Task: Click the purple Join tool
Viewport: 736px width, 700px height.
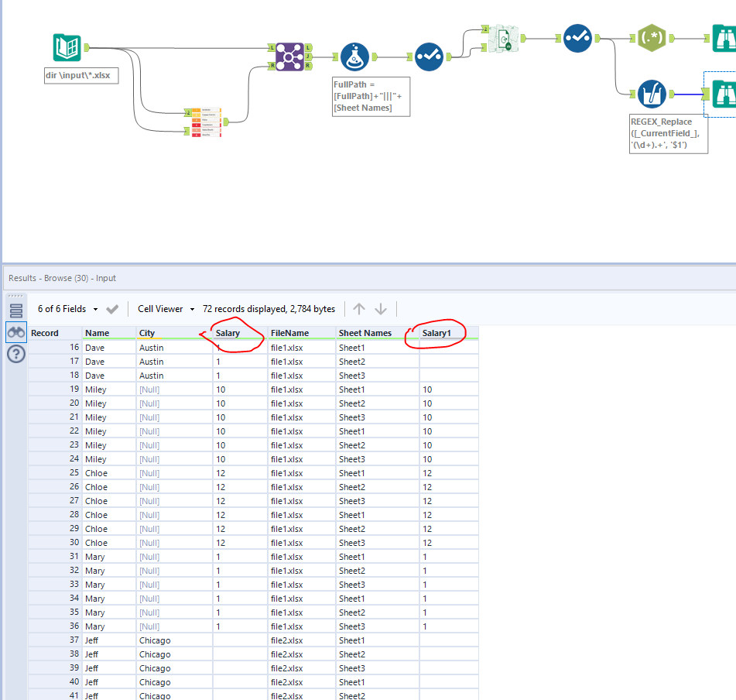Action: tap(289, 56)
